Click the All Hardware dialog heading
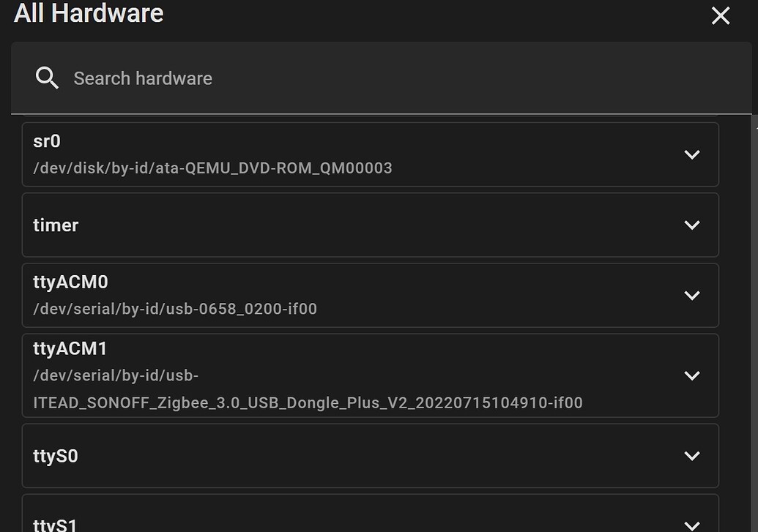 [89, 12]
